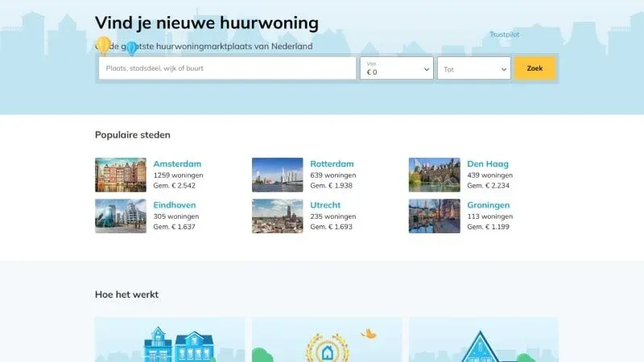This screenshot has height=362, width=644.
Task: Visit the Utrecht listings link
Action: (x=328, y=205)
